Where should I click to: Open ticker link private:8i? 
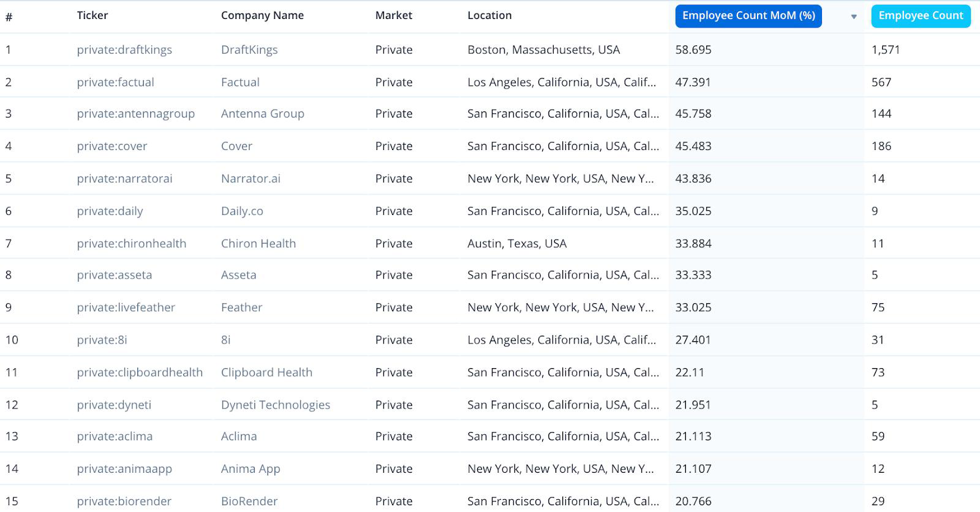(102, 339)
